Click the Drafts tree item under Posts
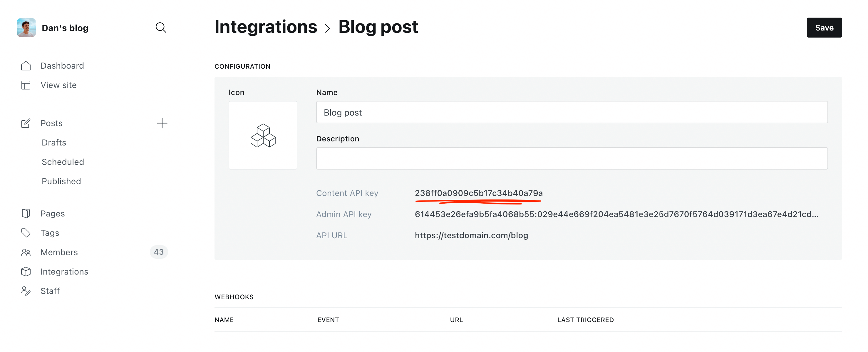Image resolution: width=868 pixels, height=352 pixels. click(54, 142)
